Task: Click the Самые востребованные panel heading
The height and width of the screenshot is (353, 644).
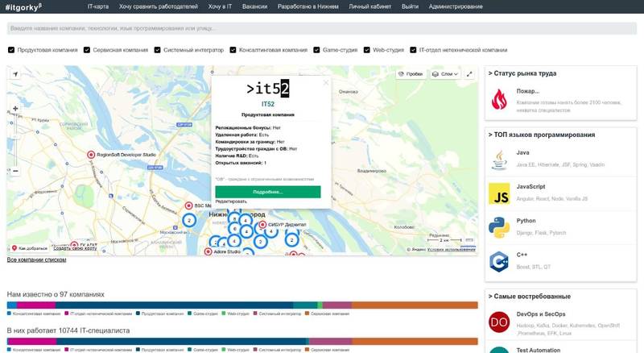Action: 530,297
